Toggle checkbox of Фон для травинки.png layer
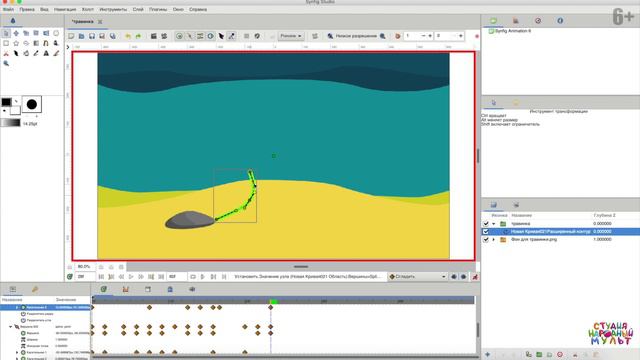The width and height of the screenshot is (640, 360). pyautogui.click(x=486, y=240)
